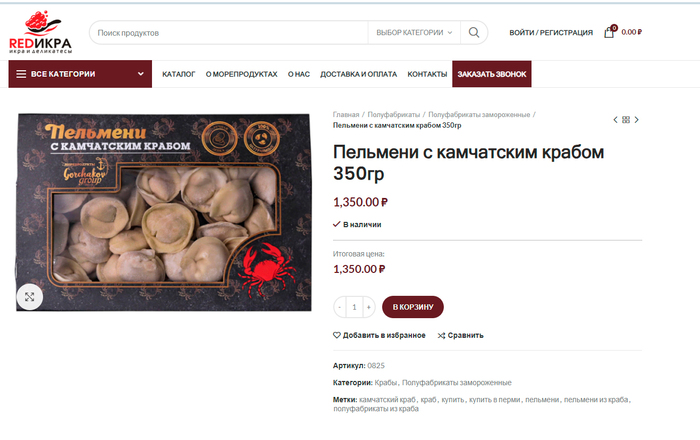700x440 pixels.
Task: Expand the product image fullscreen icon
Action: coord(29,297)
